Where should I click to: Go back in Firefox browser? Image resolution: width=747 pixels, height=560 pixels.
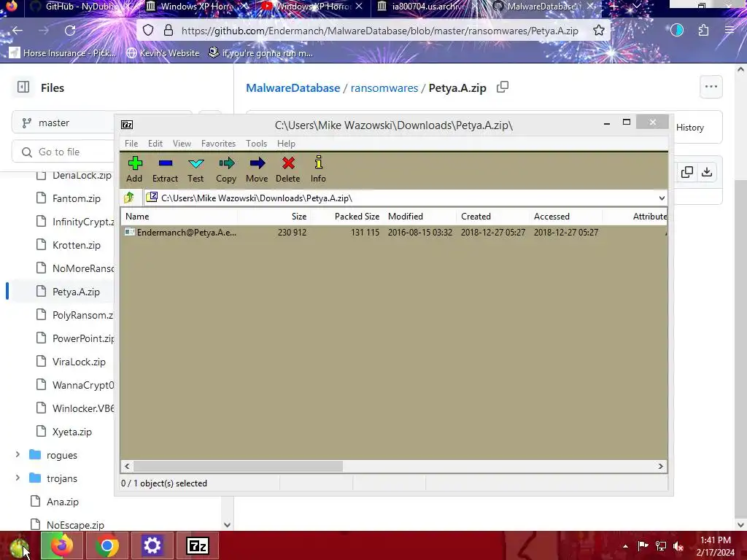pyautogui.click(x=18, y=31)
